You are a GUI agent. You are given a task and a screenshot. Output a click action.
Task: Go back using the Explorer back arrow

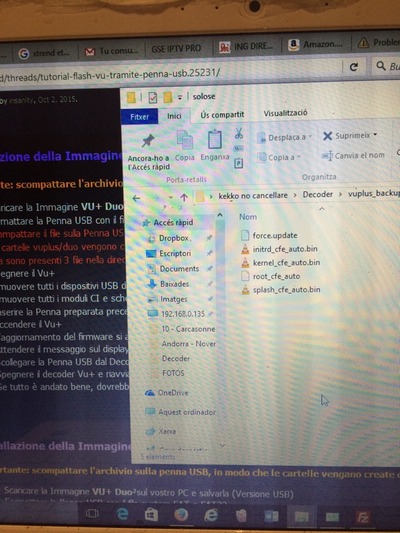[x=137, y=198]
